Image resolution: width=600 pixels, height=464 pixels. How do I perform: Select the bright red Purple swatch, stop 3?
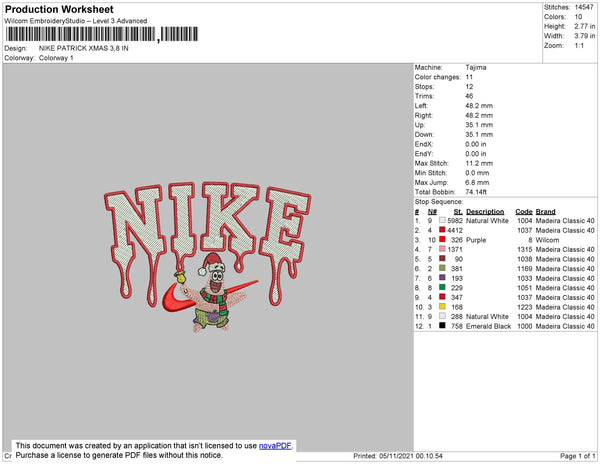coord(442,239)
